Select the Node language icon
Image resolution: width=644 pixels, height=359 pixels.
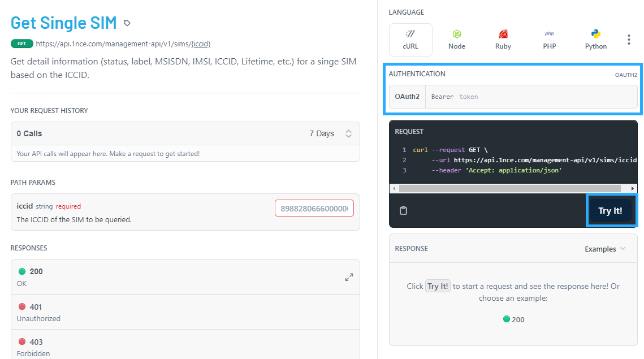(456, 34)
